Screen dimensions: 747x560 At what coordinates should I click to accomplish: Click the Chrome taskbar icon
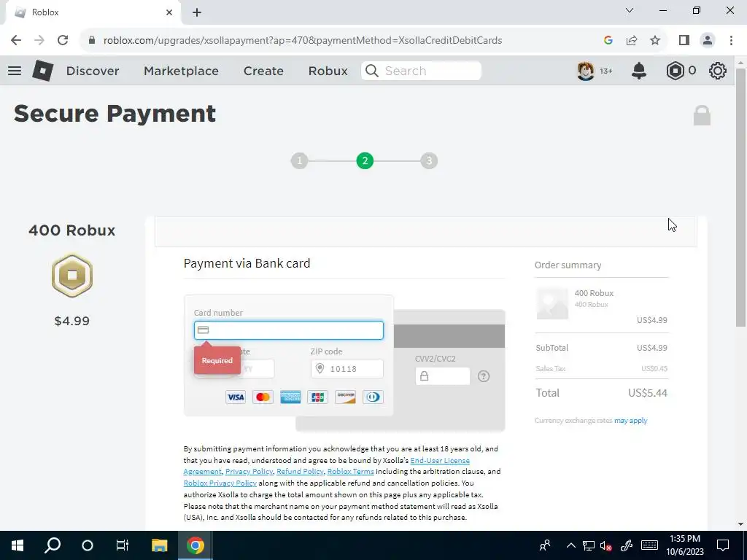pyautogui.click(x=195, y=545)
